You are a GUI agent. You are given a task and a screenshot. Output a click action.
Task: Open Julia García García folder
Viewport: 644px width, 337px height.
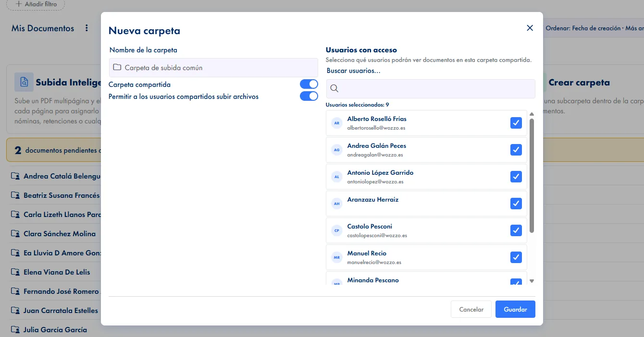55,330
